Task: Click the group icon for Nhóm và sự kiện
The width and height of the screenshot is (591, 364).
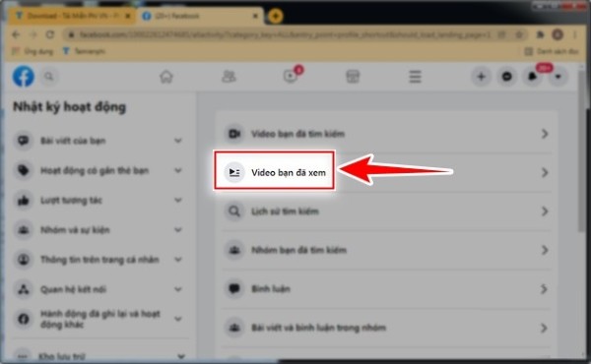Action: (24, 230)
